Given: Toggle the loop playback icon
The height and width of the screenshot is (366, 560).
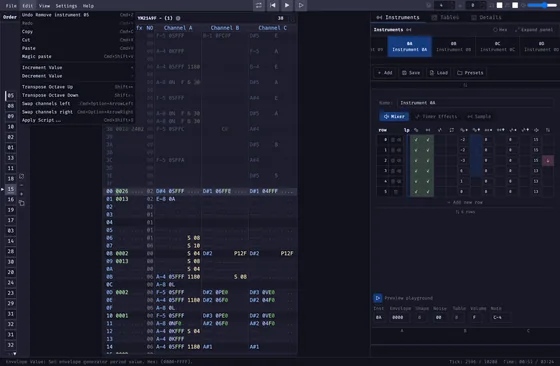Looking at the screenshot, I should (x=259, y=5).
